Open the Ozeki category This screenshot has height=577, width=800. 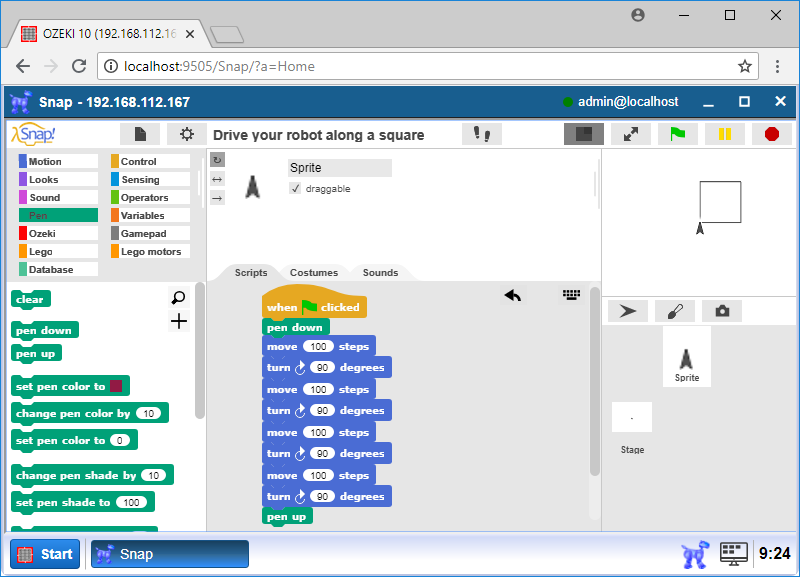tap(58, 233)
